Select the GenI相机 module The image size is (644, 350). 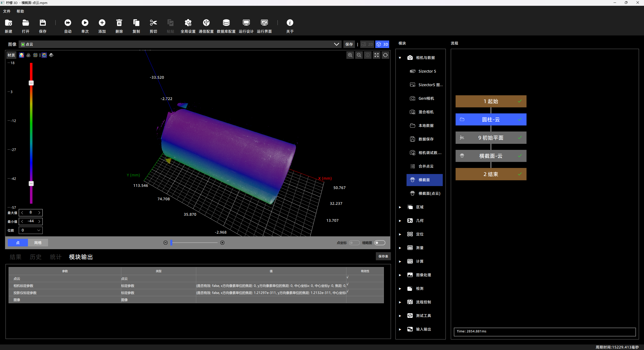(x=425, y=98)
